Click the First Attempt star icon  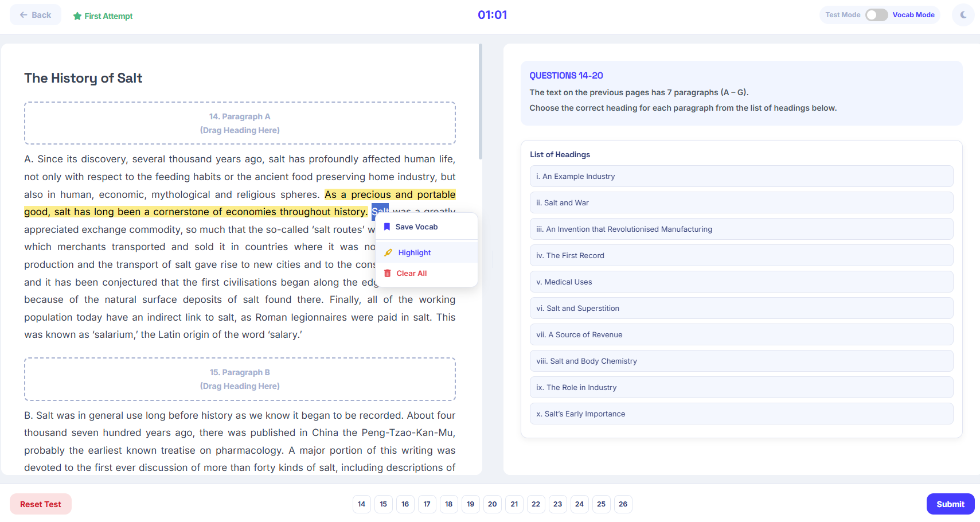click(77, 16)
